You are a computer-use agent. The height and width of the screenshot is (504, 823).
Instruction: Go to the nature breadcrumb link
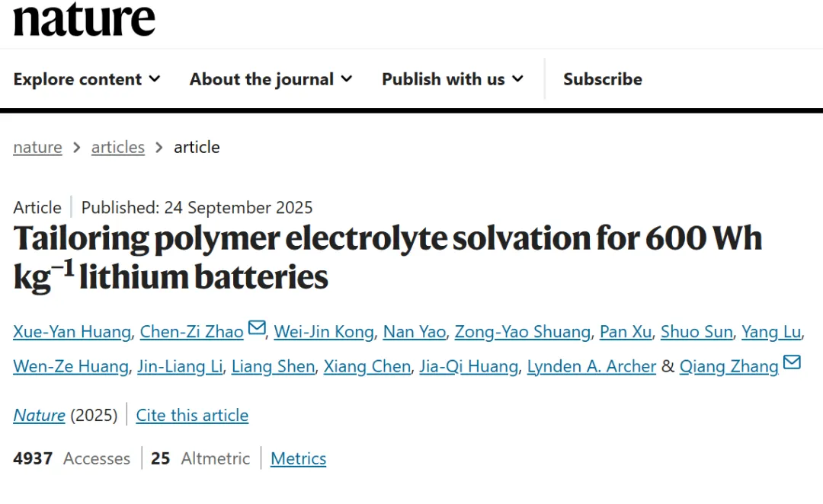tap(37, 147)
